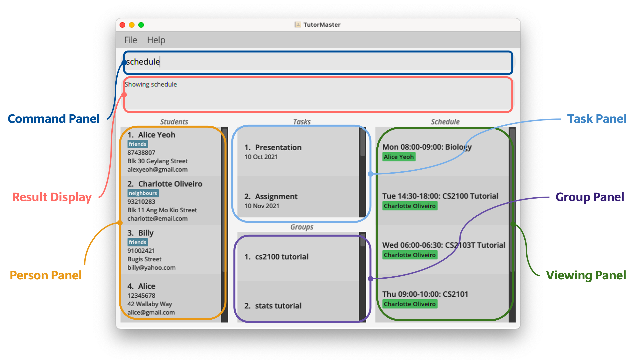Click Charlotte Oliveiro tag on Thu CS2101 slot

pos(410,304)
